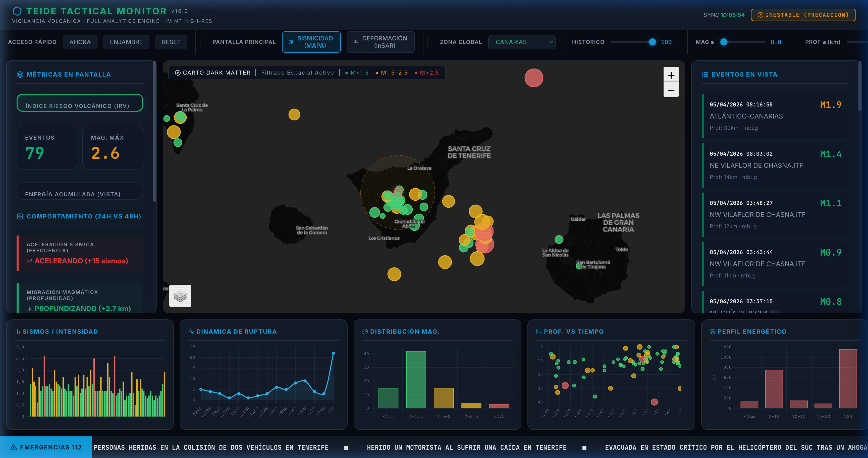Click the AHORA quick access button
This screenshot has width=868, height=458.
pos(80,42)
